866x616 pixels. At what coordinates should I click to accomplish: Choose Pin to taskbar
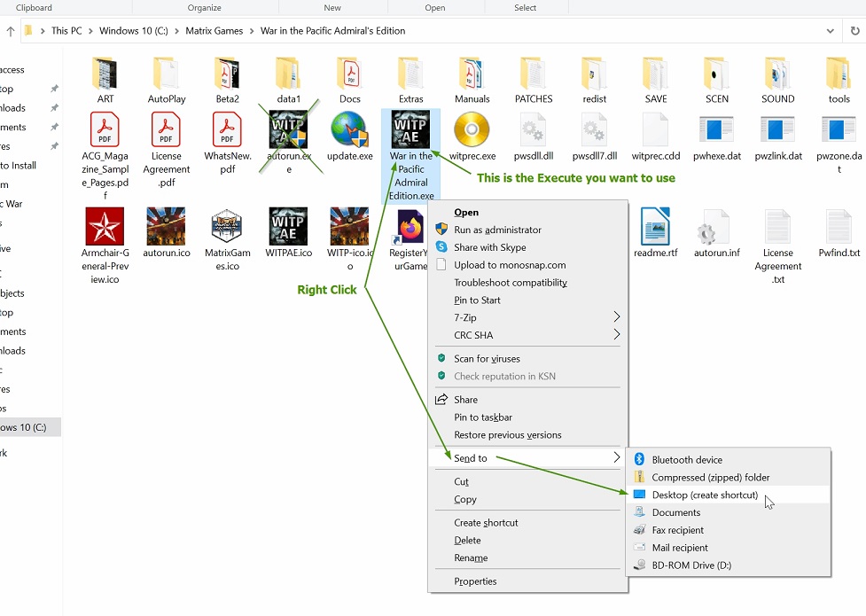point(528,417)
